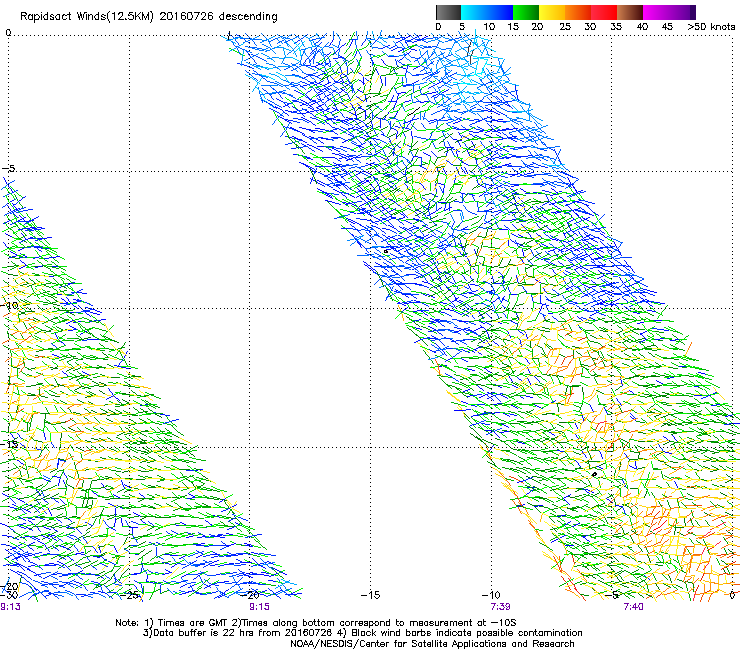Click the -25 longitude axis label

(x=129, y=595)
